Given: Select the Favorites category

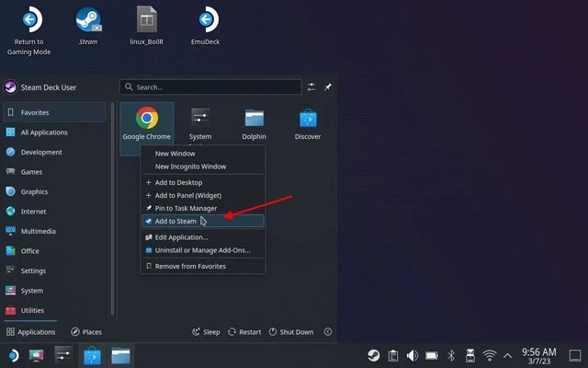Looking at the screenshot, I should point(54,112).
